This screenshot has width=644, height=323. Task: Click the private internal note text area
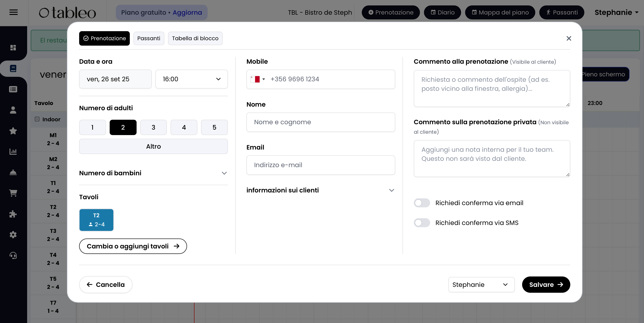pos(492,158)
